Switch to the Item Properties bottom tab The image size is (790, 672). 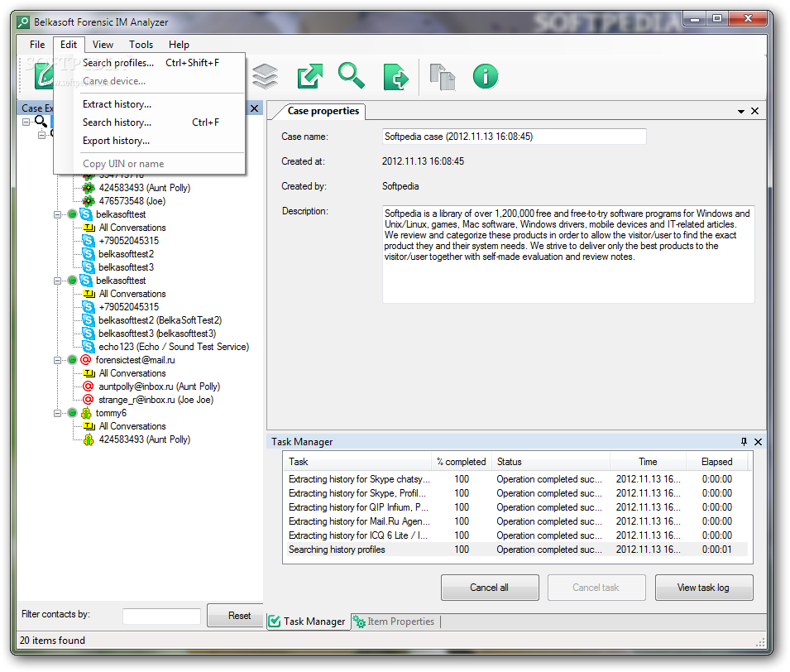[395, 621]
